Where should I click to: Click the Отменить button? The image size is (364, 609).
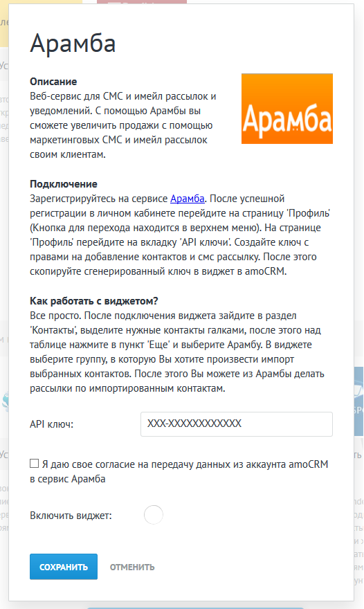pyautogui.click(x=132, y=567)
